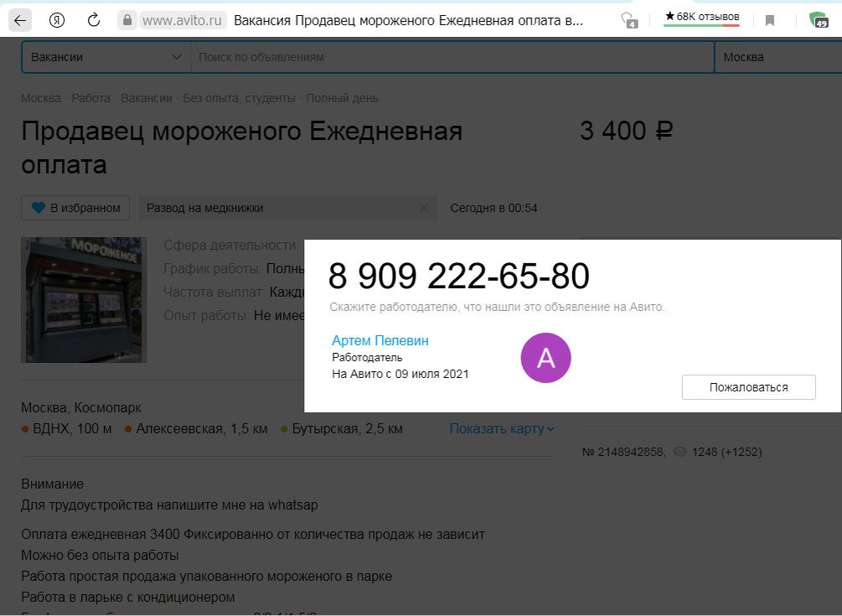Open the Без опыта, студенты breadcrumb
Screen dimensions: 842x616
(239, 98)
